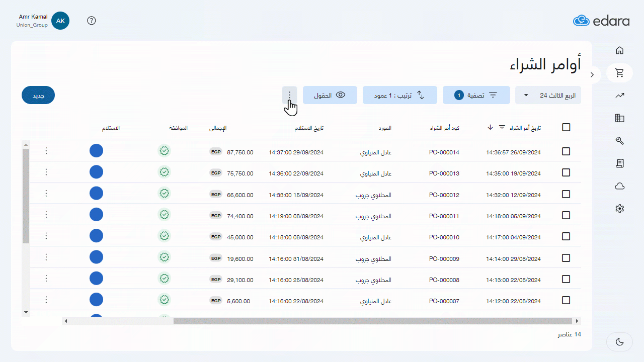Open the toolbar three-dot more options menu
Screen dimensions: 644x362
tap(289, 95)
